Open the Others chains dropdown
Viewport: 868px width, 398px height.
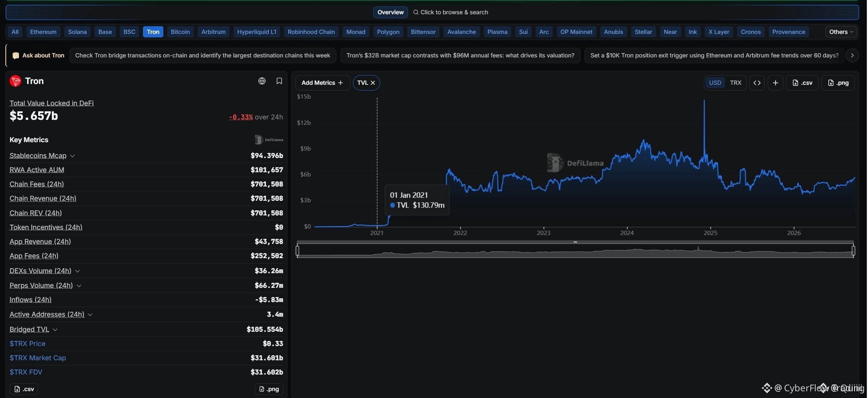tap(842, 32)
